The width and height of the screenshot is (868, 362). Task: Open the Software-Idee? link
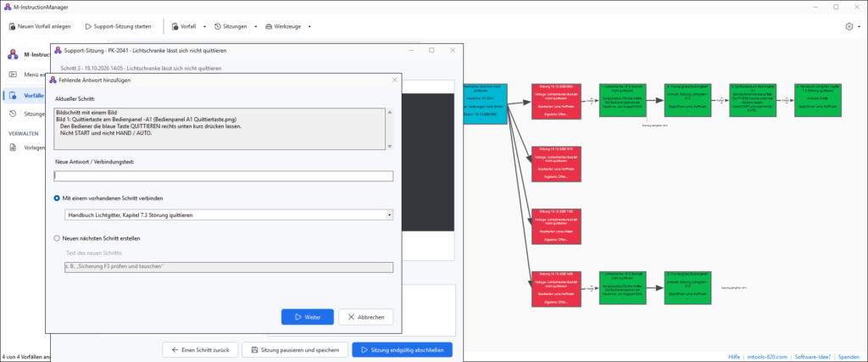click(x=813, y=357)
